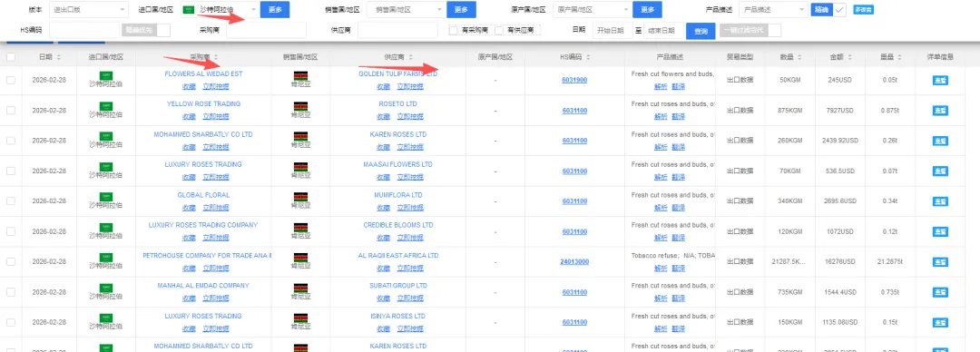
Task: Open the 产品描述 dropdown
Action: click(x=774, y=9)
